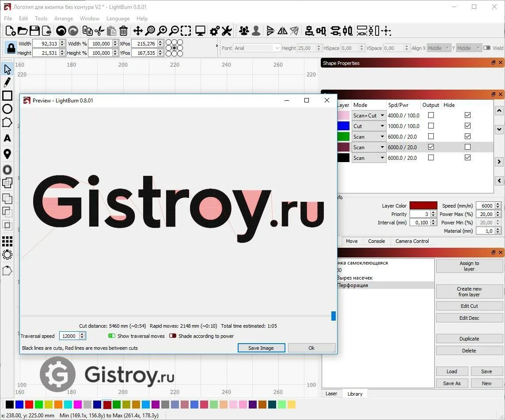Image resolution: width=505 pixels, height=420 pixels.
Task: Enable Shade according to power toggle
Action: tap(173, 336)
